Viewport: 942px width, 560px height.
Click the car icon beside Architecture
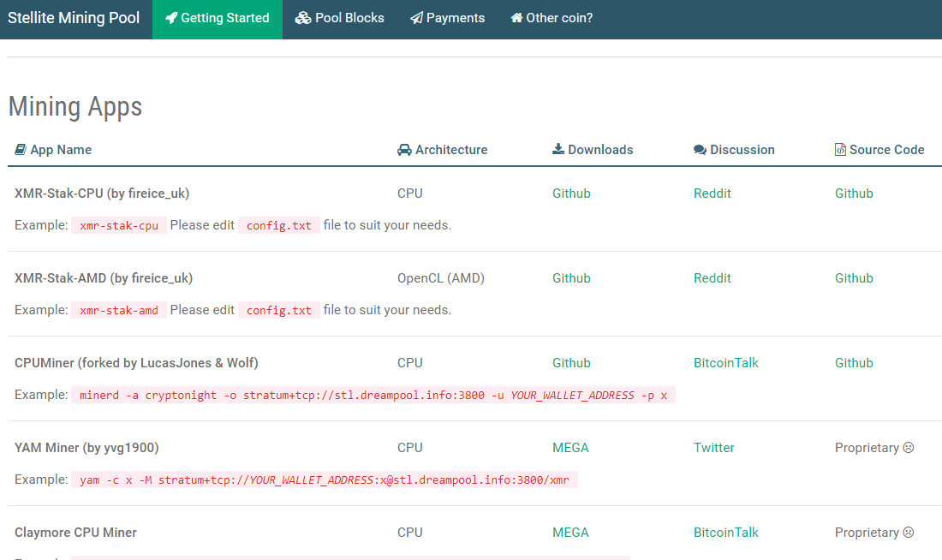(x=404, y=150)
